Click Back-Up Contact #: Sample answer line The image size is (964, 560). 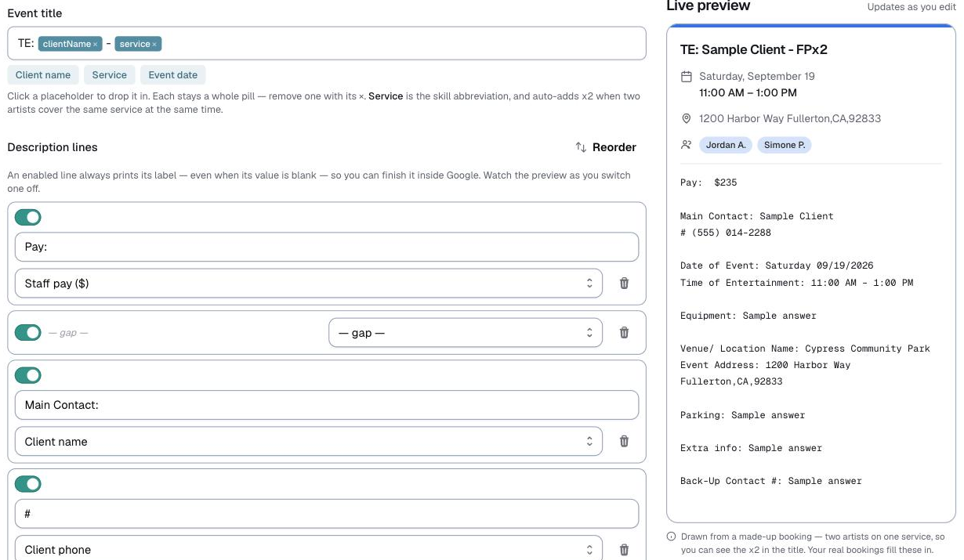click(x=771, y=481)
